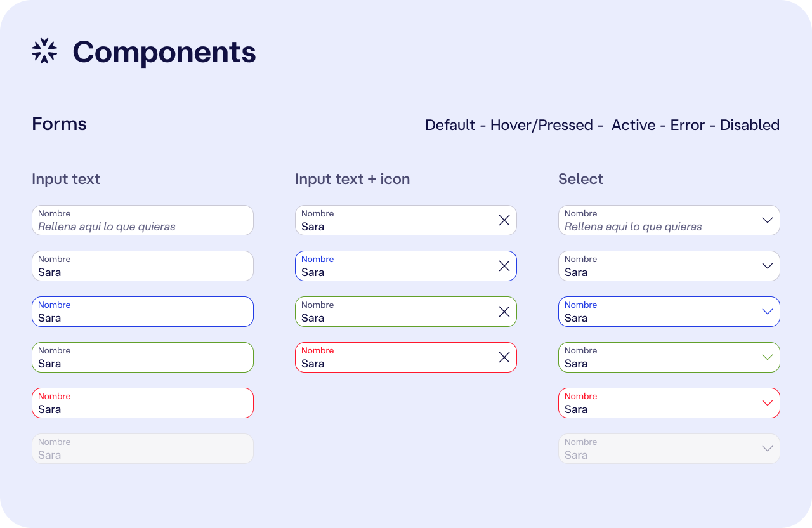The image size is (812, 528).
Task: Click the Components starburst logo icon
Action: (x=44, y=51)
